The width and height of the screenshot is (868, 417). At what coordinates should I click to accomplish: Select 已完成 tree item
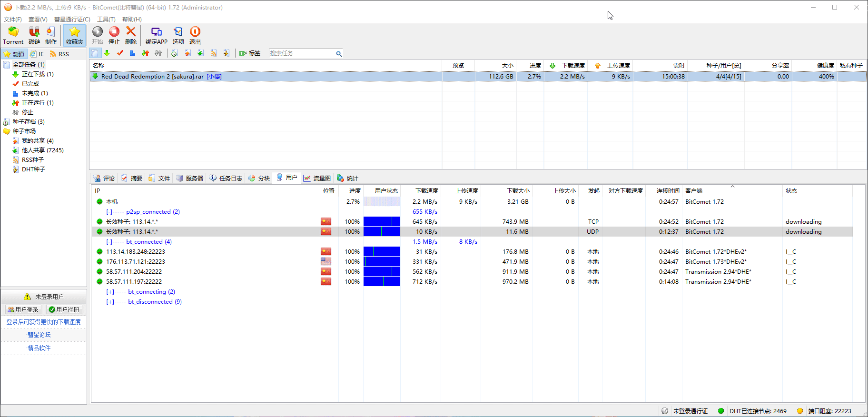point(30,84)
